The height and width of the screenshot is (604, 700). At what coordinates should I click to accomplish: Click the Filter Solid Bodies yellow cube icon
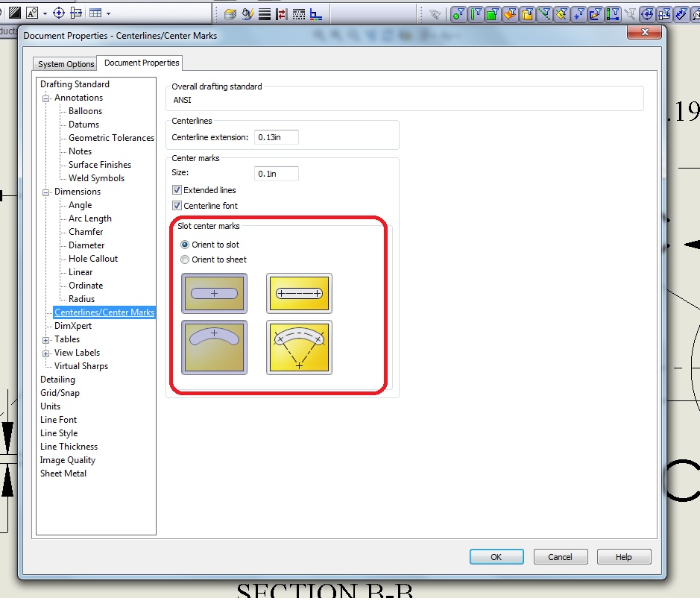click(527, 14)
